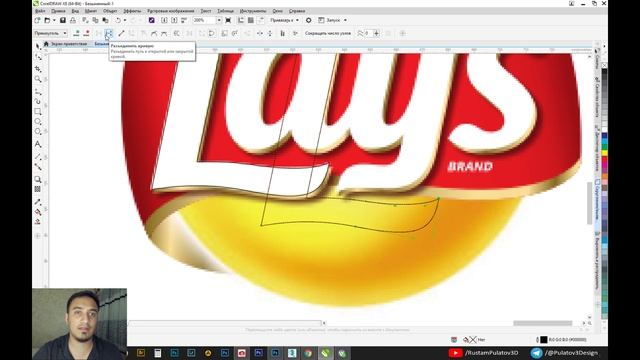The width and height of the screenshot is (640, 360).
Task: Click the Undo arrow icon
Action: click(x=118, y=20)
